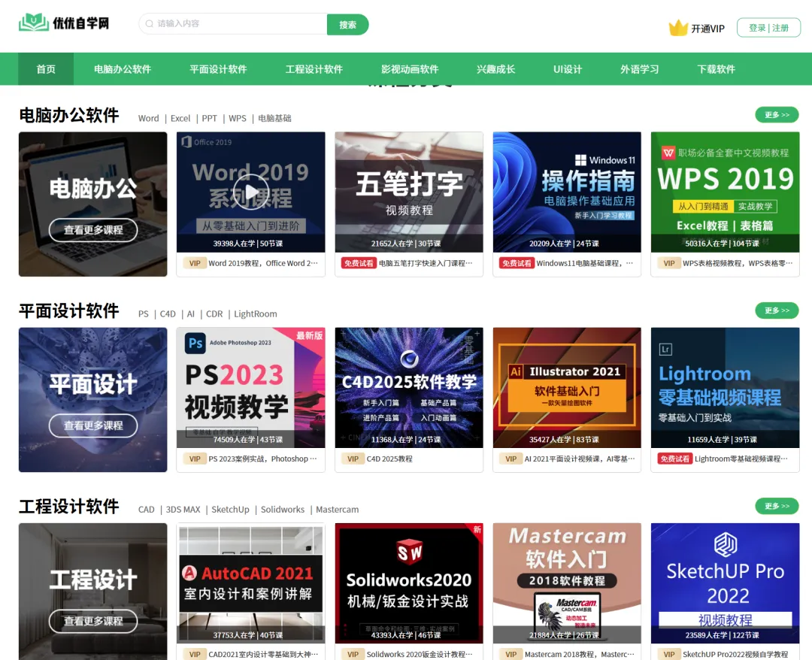Play the Word 2019 course video

click(250, 192)
